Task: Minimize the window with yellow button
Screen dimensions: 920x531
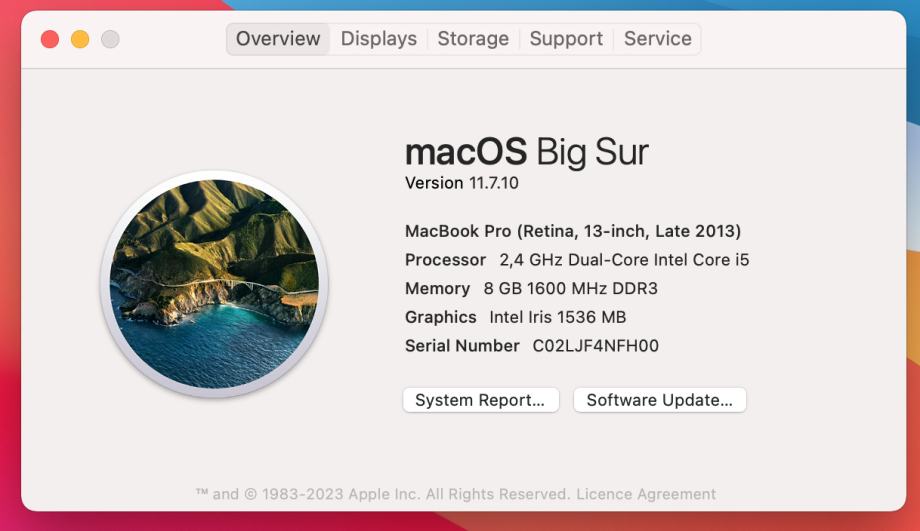Action: tap(80, 39)
